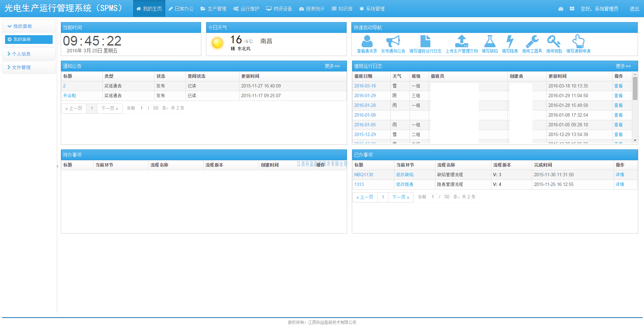644x328 pixels.
Task: Open the notice titled 2
Action: [x=64, y=86]
